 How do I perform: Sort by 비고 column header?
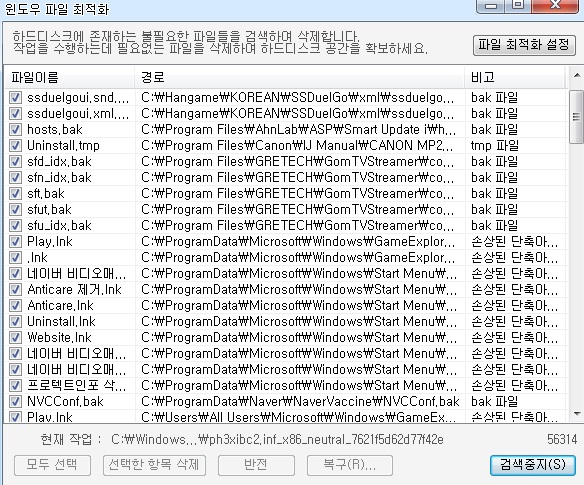pyautogui.click(x=515, y=77)
